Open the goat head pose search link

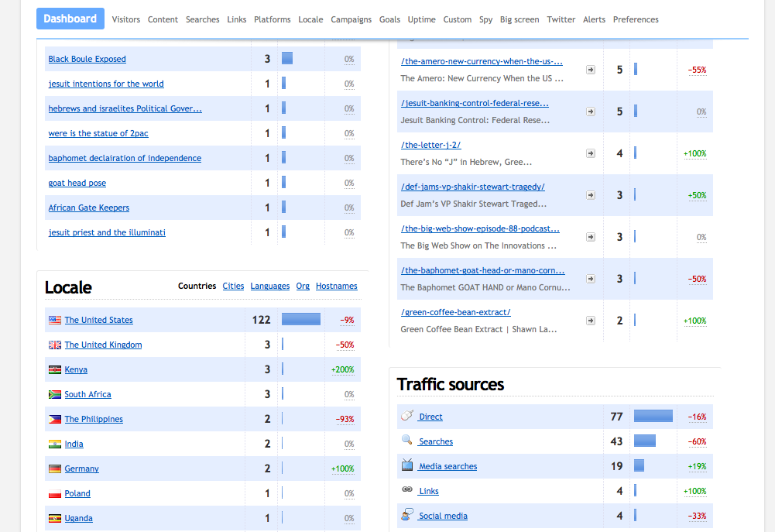(x=77, y=183)
